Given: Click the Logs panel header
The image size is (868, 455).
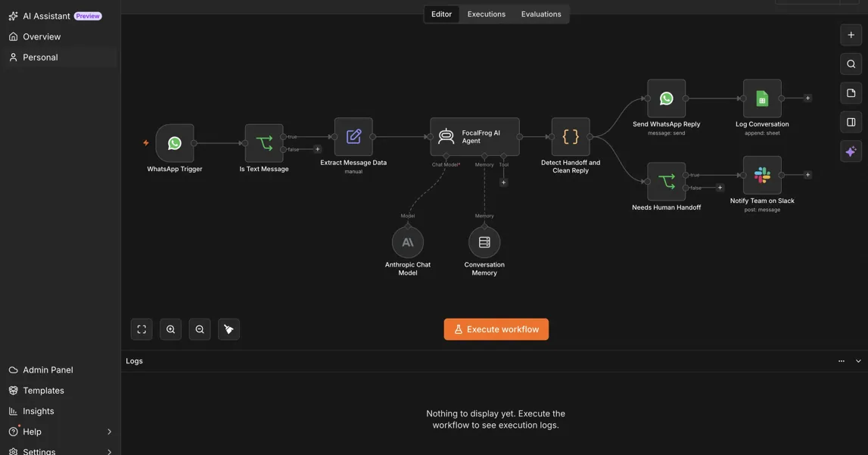Looking at the screenshot, I should [x=494, y=361].
